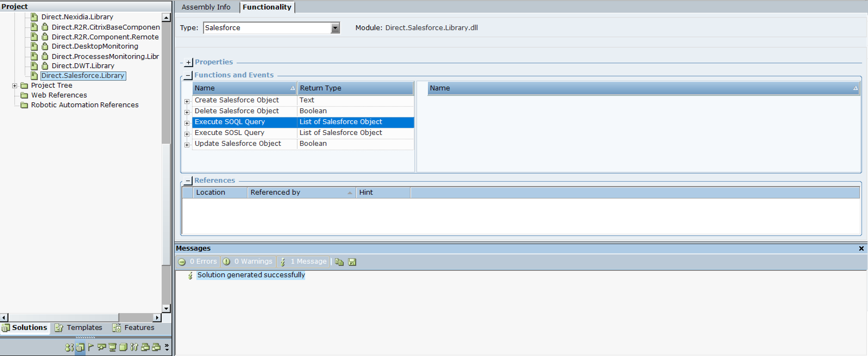Select the Web References folder label

click(59, 95)
